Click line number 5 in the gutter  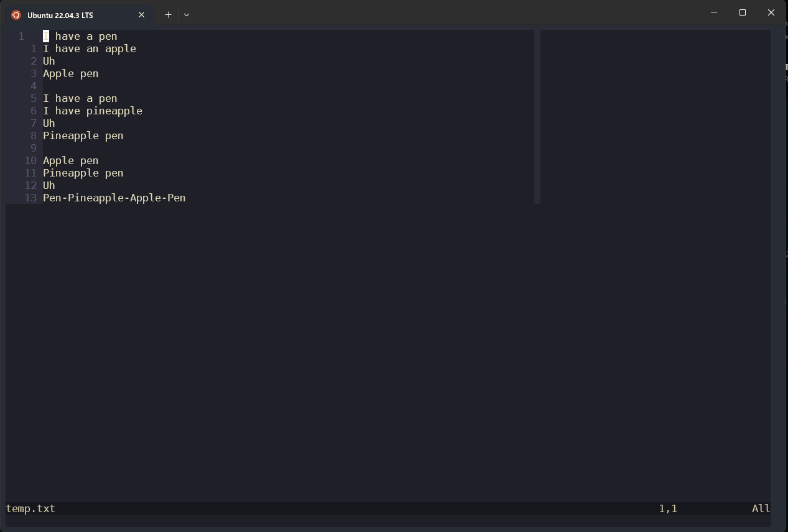pos(33,98)
